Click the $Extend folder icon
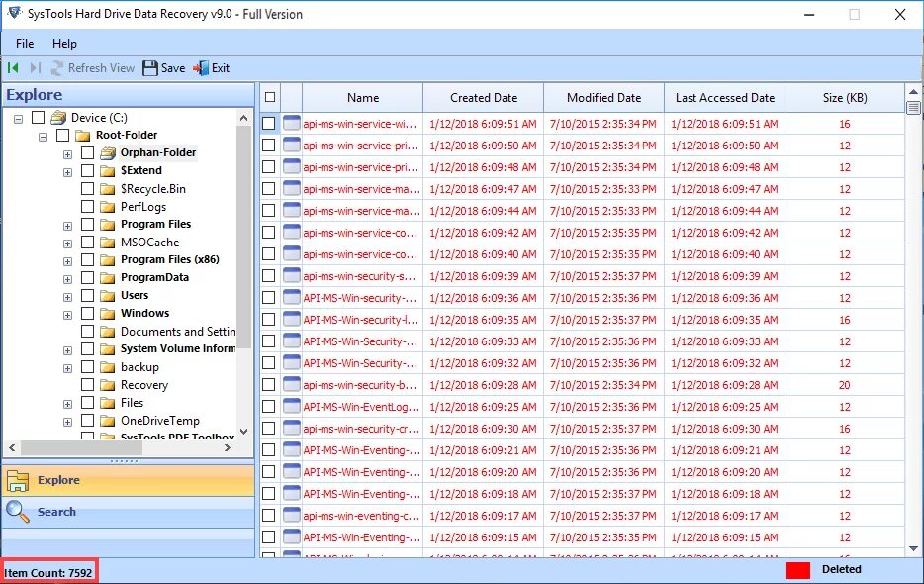 tap(107, 171)
